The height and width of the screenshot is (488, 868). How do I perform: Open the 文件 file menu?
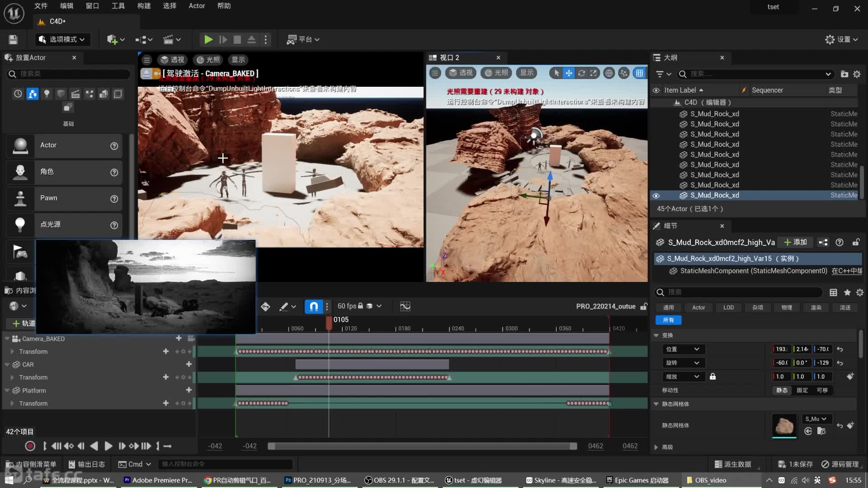tap(41, 6)
